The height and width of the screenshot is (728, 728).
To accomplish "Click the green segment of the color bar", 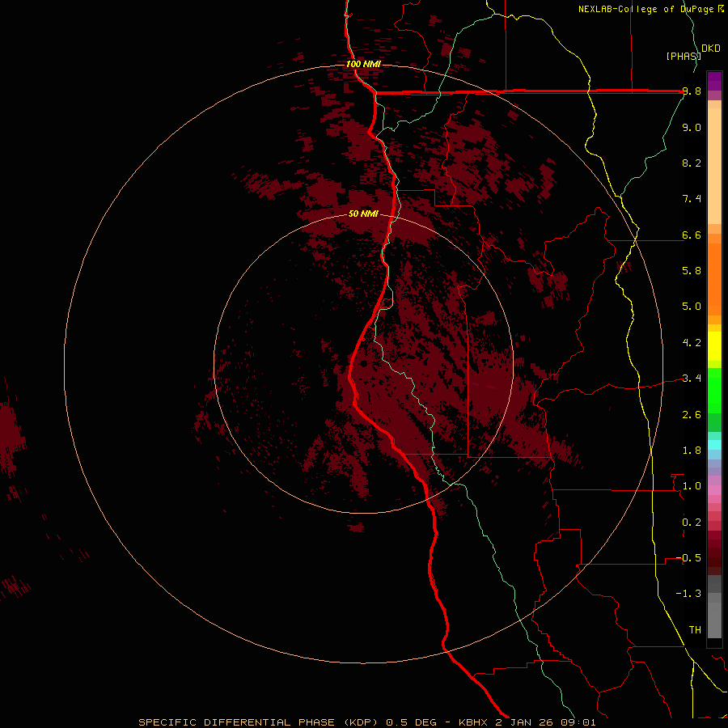I will click(x=714, y=390).
